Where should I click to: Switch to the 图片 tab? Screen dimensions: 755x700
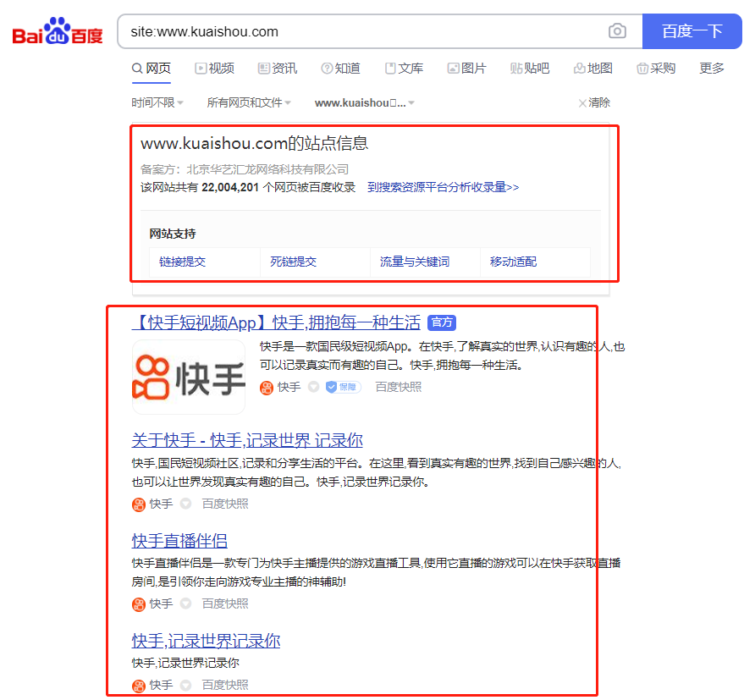(x=466, y=69)
